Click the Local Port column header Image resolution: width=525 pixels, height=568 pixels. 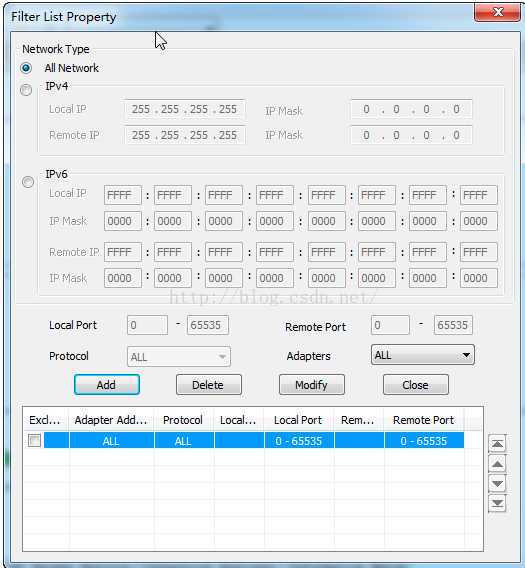pyautogui.click(x=299, y=420)
